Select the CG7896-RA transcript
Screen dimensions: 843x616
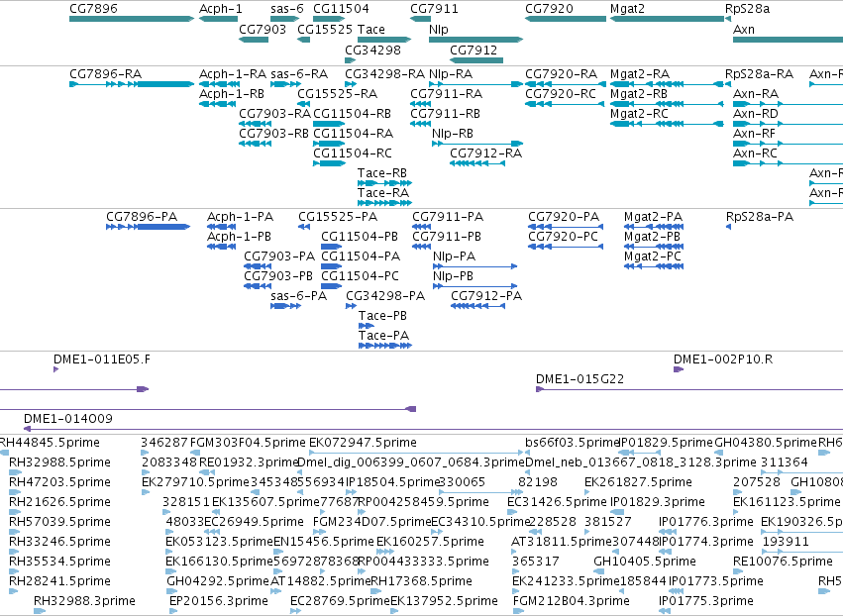[x=132, y=84]
